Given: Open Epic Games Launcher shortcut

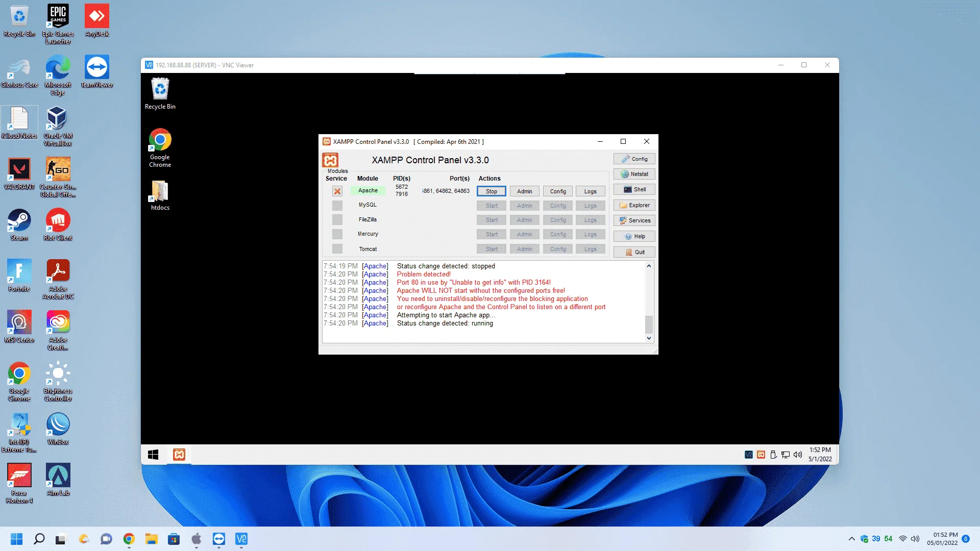Looking at the screenshot, I should tap(58, 24).
